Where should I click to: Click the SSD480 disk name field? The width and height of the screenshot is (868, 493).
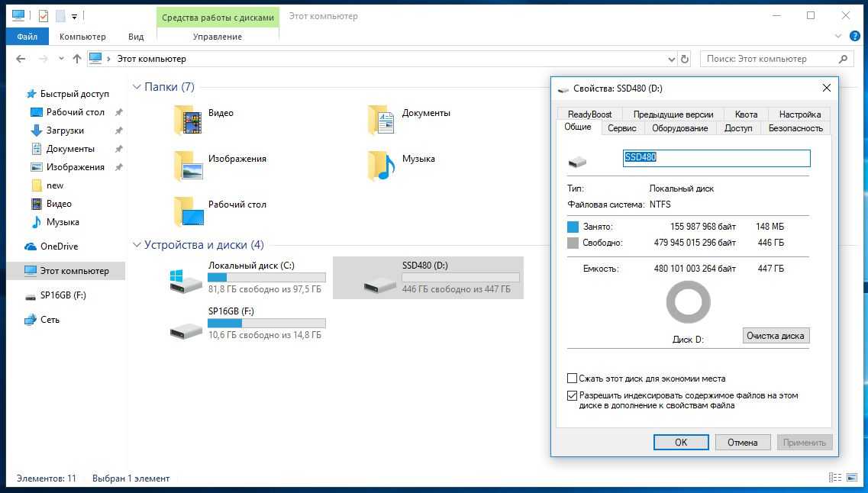716,158
